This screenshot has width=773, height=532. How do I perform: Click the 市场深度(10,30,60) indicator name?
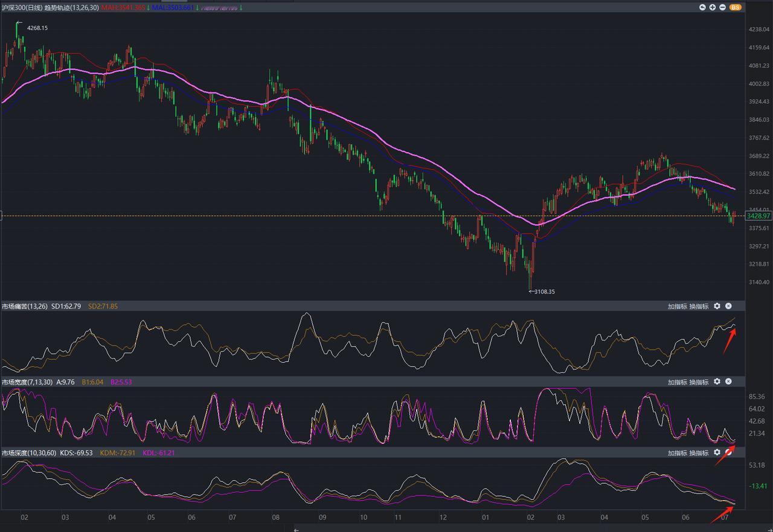click(x=29, y=453)
